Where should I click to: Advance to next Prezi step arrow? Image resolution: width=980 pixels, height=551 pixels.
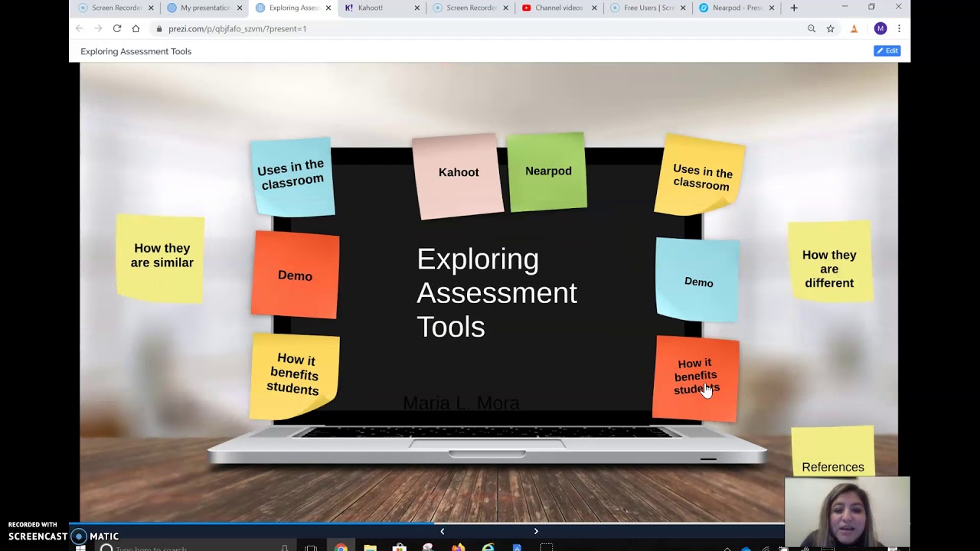click(536, 531)
